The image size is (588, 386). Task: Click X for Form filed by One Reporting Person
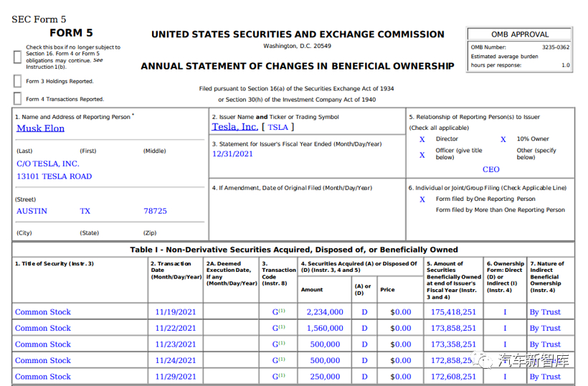tap(422, 199)
